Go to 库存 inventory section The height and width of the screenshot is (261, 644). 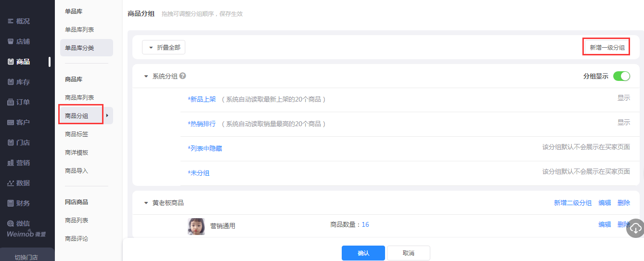tap(23, 82)
